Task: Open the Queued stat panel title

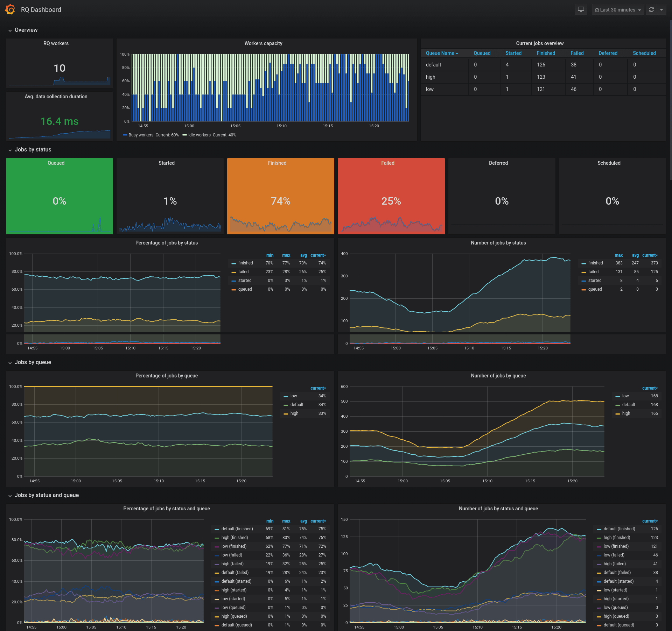Action: click(x=56, y=163)
